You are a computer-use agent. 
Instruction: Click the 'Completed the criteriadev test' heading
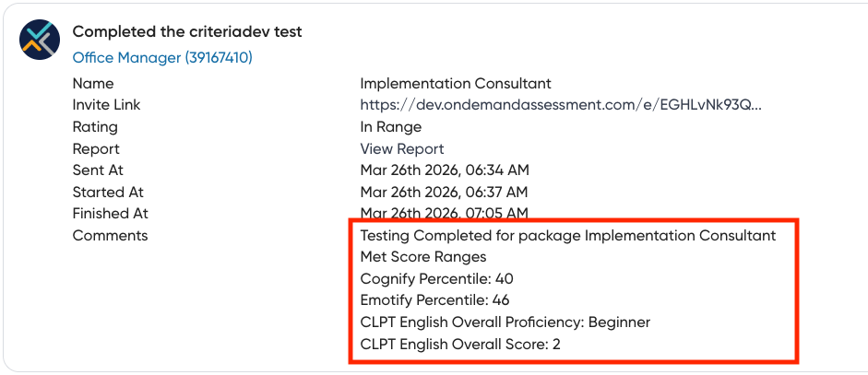pos(187,32)
